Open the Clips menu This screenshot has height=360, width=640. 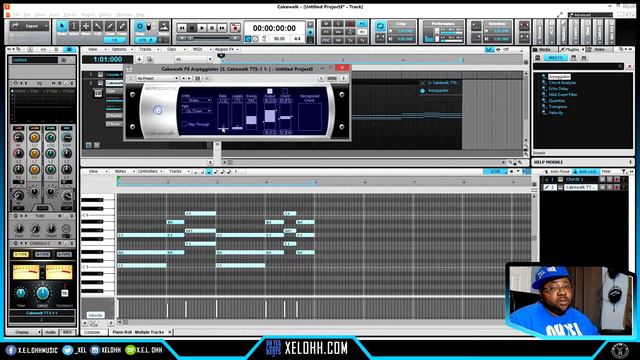click(x=172, y=49)
